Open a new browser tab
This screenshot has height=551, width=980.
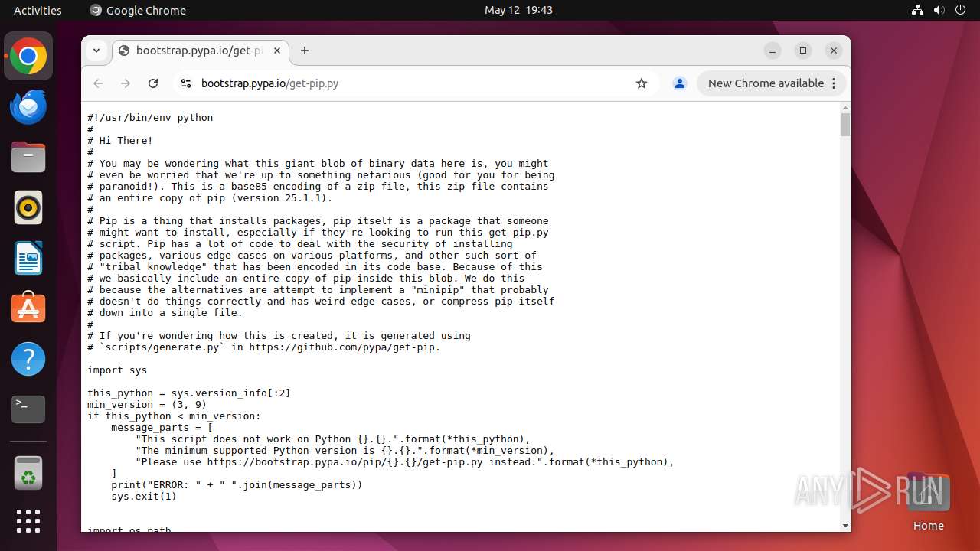(305, 51)
